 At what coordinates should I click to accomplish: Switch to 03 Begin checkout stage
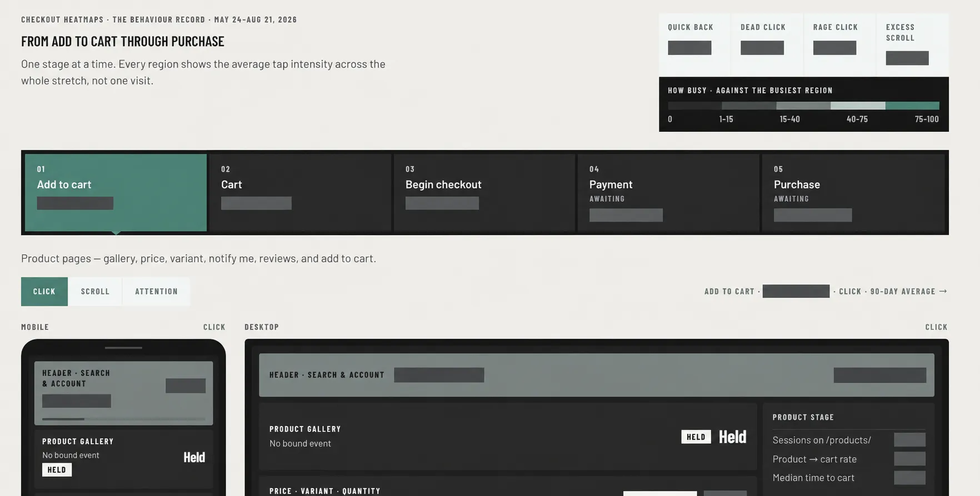(484, 192)
